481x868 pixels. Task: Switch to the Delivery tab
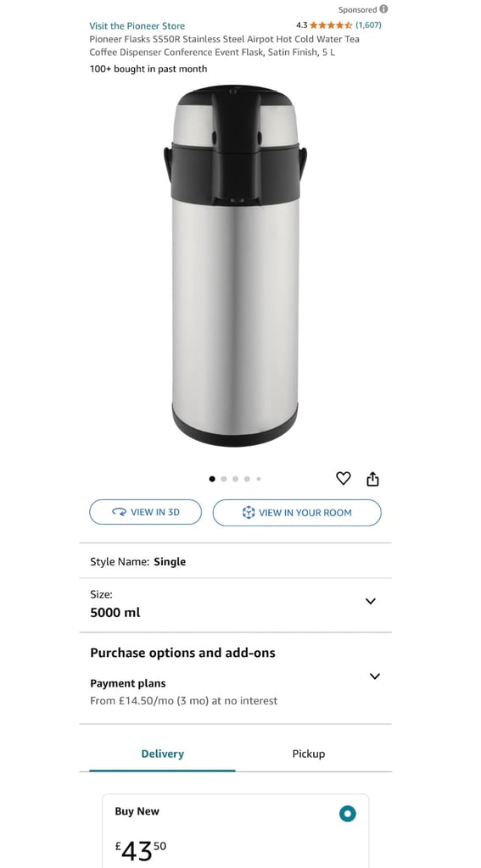click(x=162, y=754)
